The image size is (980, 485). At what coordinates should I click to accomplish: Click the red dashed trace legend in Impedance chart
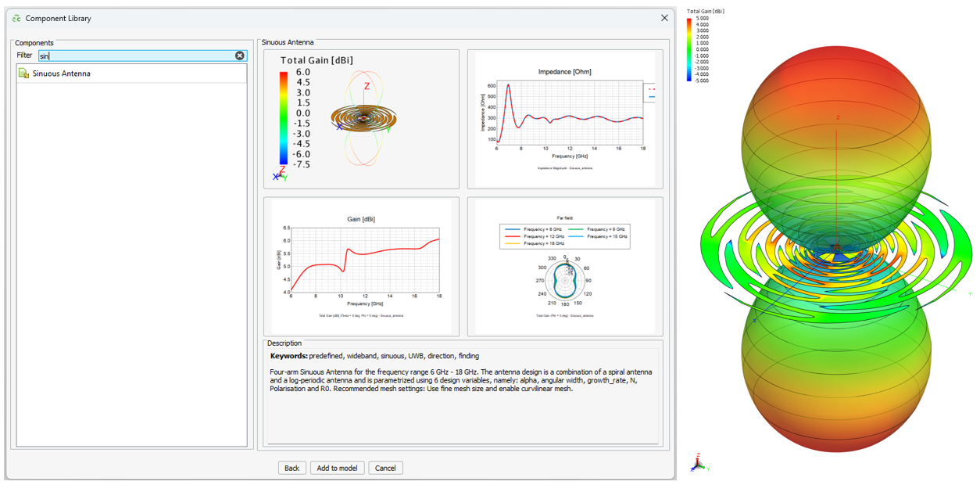click(x=652, y=89)
